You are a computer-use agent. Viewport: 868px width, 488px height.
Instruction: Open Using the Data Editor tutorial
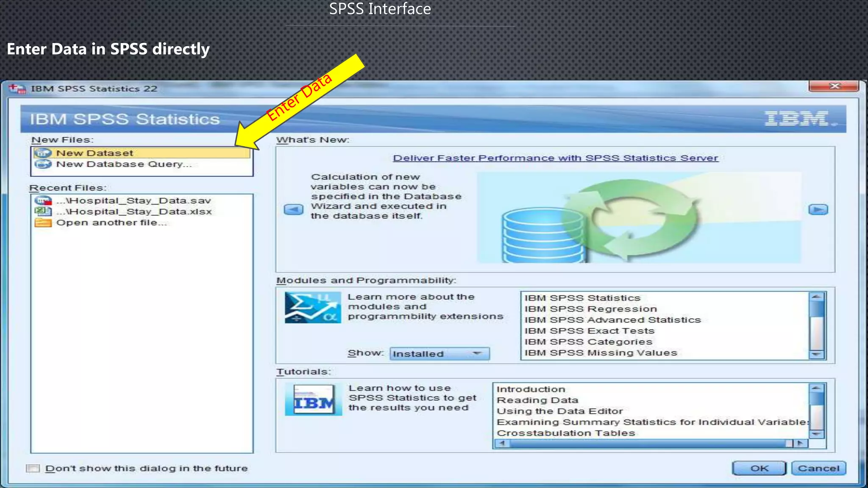(559, 411)
